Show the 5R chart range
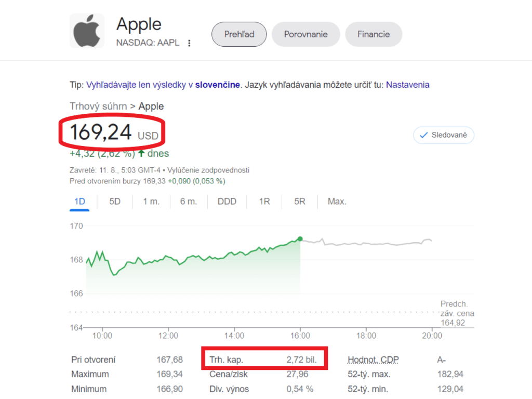The height and width of the screenshot is (399, 532). tap(300, 202)
